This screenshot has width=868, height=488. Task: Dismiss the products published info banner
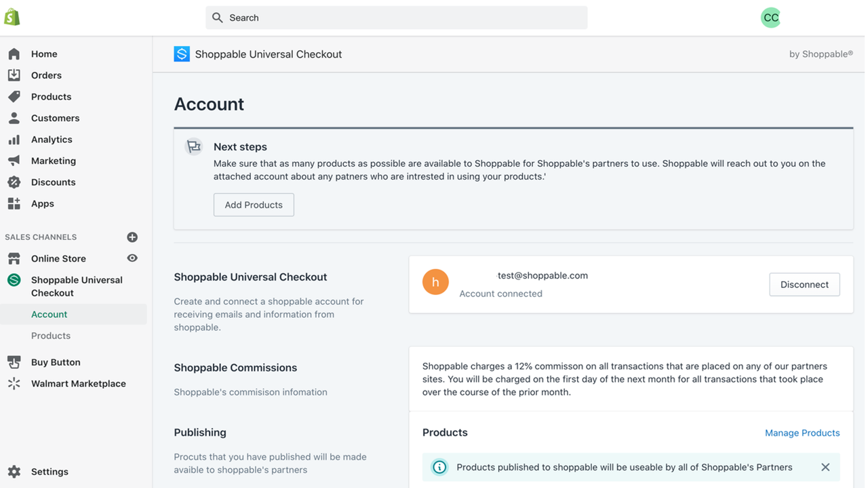point(825,467)
